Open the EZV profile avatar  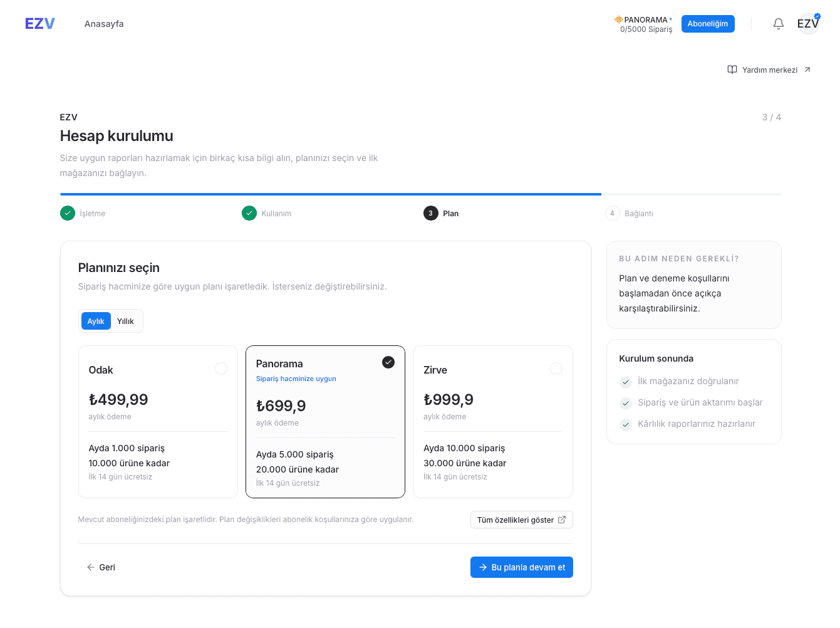click(x=808, y=24)
